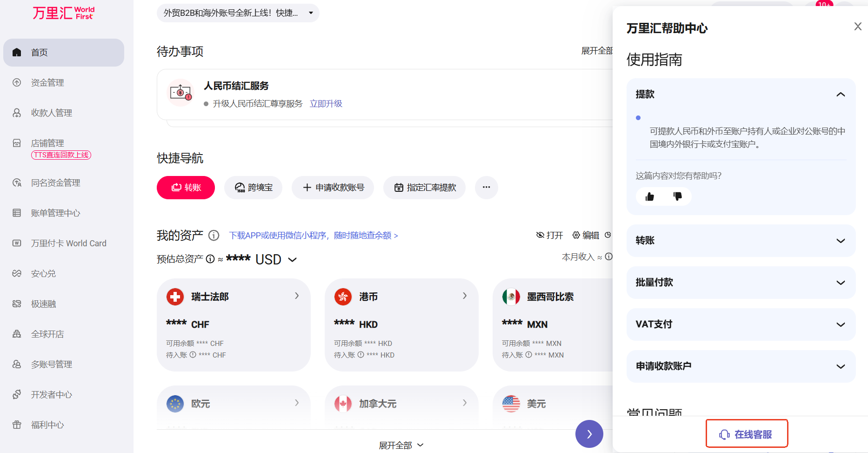Open 资金管理 in the sidebar
The image size is (868, 453).
(47, 83)
